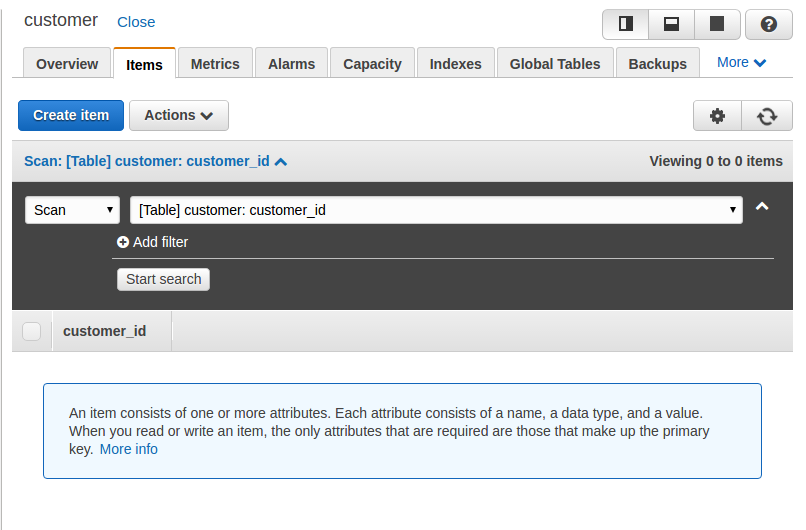Follow the More info link
The height and width of the screenshot is (530, 806).
click(128, 449)
